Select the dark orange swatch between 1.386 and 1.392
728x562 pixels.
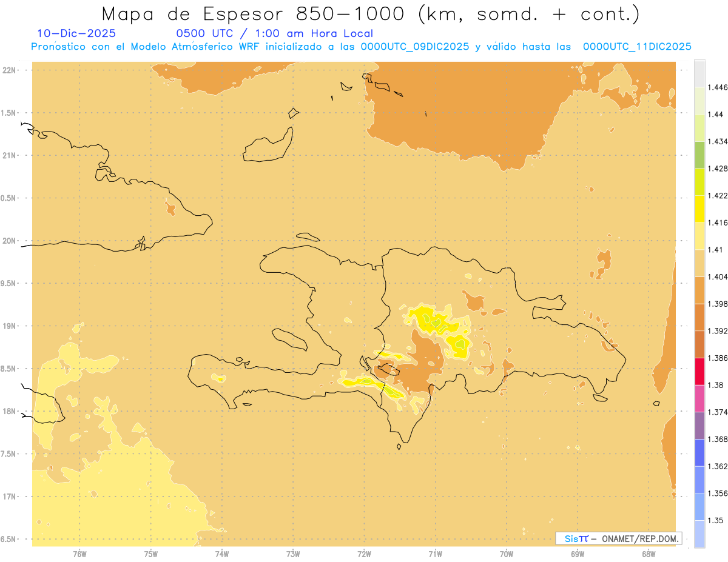699,344
